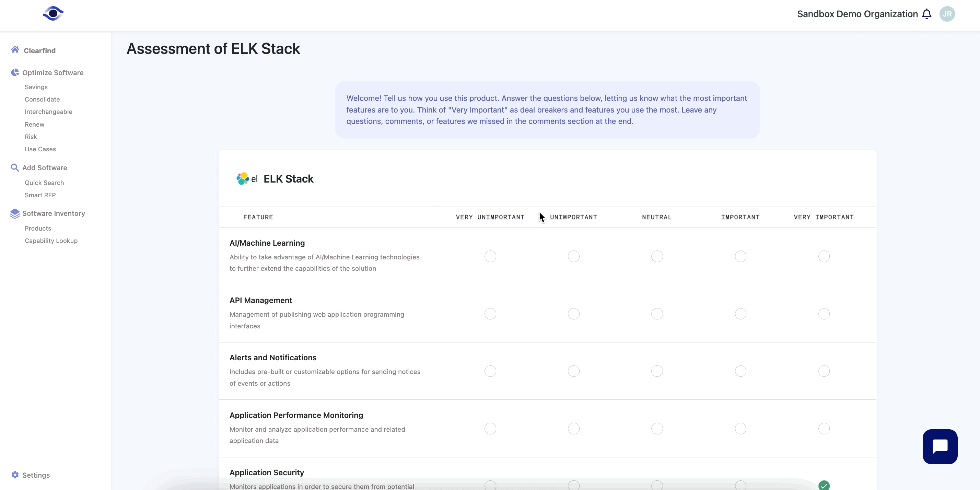Open Renew in sidebar
Screen dimensions: 980x490
point(35,125)
